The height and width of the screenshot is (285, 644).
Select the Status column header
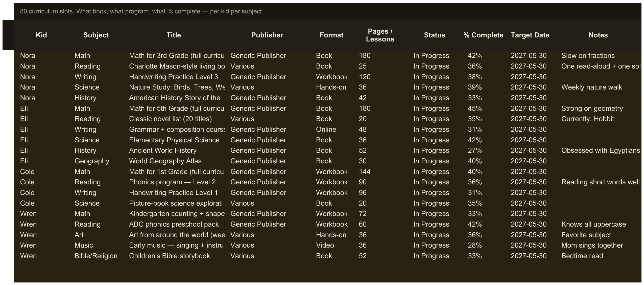click(435, 35)
